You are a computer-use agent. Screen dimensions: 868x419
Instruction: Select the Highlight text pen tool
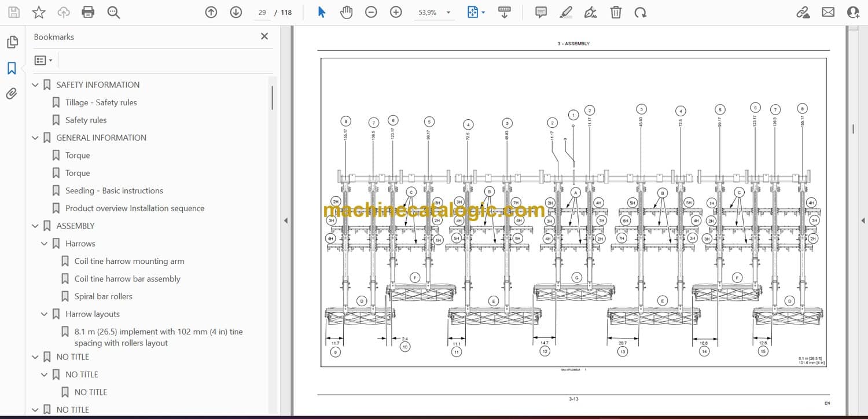click(566, 12)
